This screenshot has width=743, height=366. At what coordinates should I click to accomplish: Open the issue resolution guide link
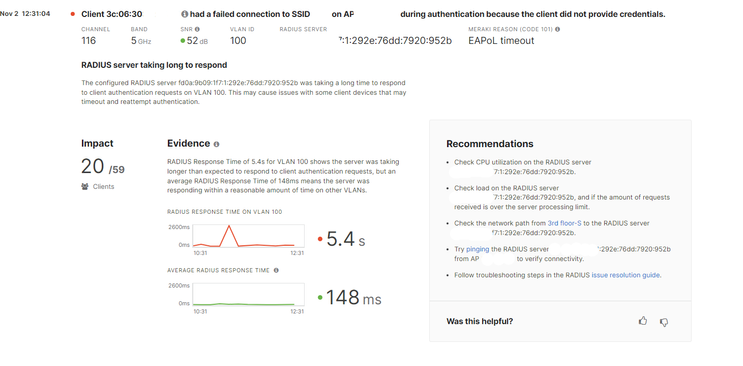click(x=625, y=275)
